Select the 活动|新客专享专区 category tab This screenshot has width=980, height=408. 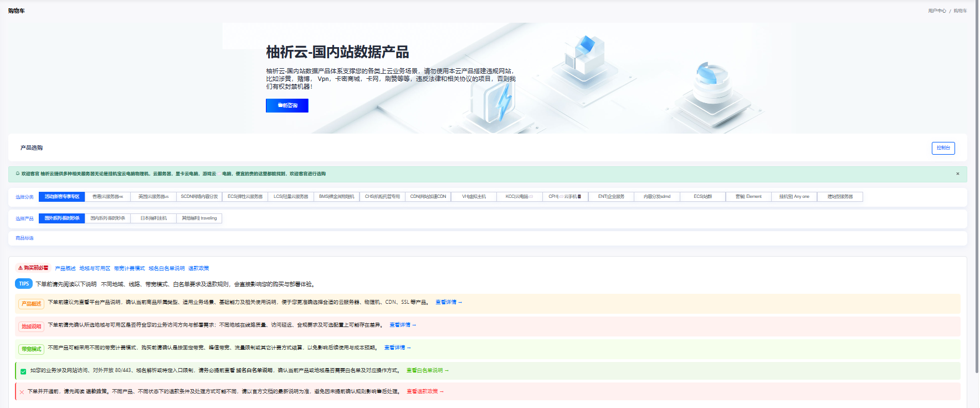coord(62,197)
